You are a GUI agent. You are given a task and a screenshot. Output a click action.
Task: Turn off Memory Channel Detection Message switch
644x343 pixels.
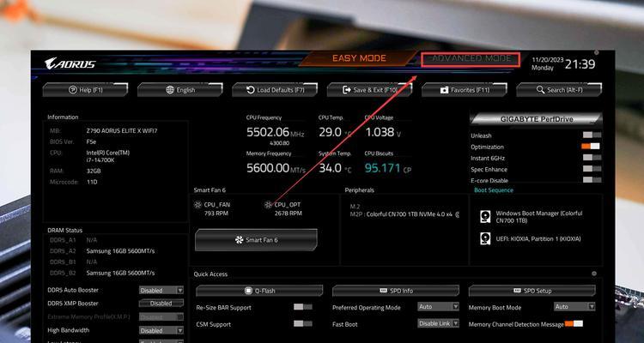(x=574, y=324)
